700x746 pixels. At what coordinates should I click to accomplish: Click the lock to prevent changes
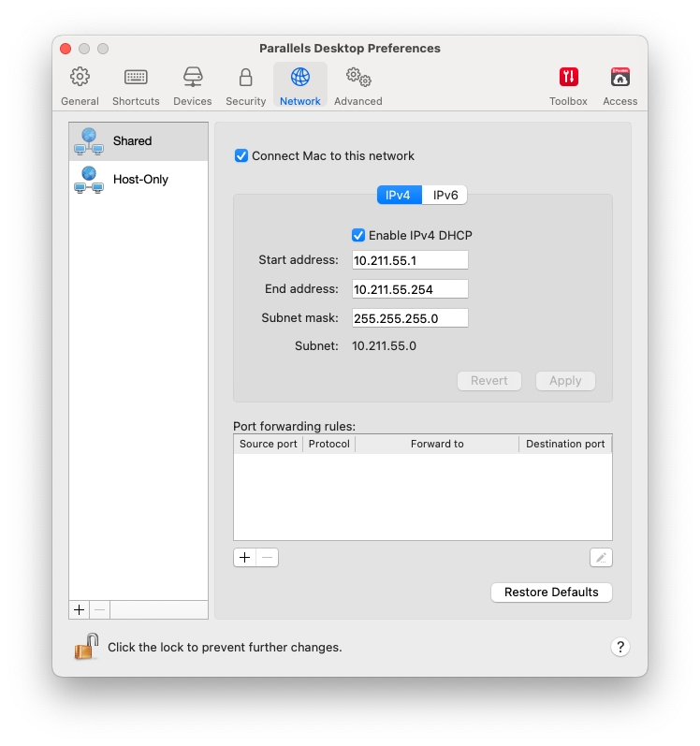coord(87,647)
